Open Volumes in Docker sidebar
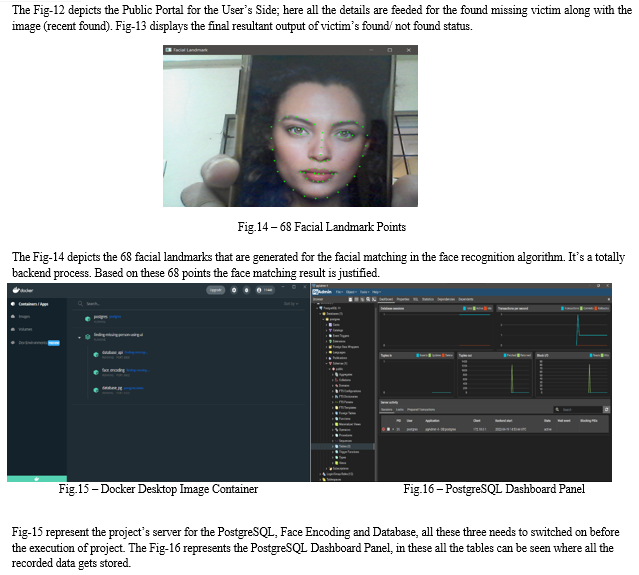This screenshot has height=575, width=639. point(25,329)
